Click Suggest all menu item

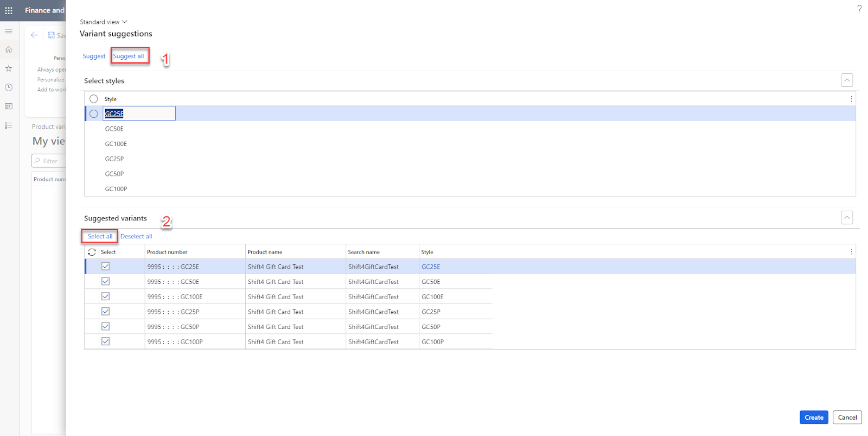click(129, 56)
